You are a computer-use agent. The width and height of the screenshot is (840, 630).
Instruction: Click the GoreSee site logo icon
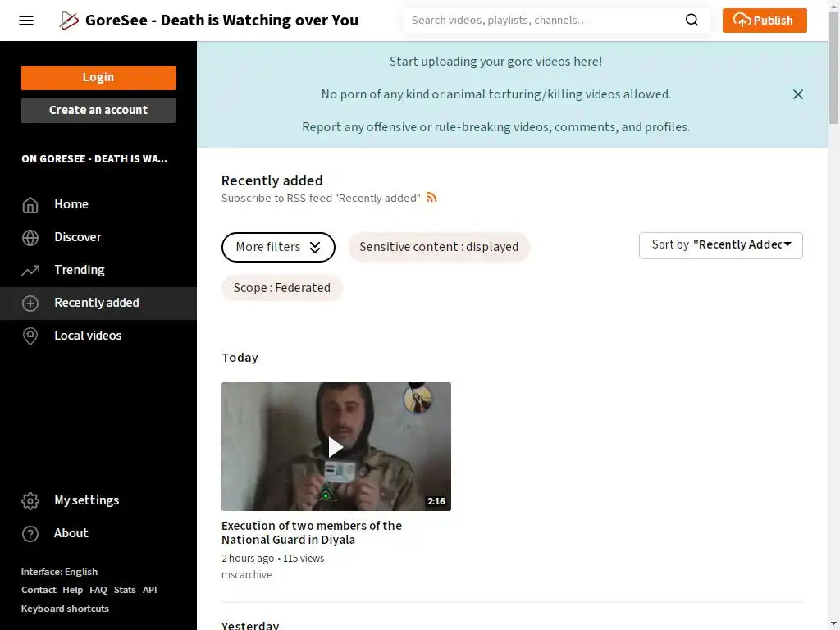[x=69, y=21]
